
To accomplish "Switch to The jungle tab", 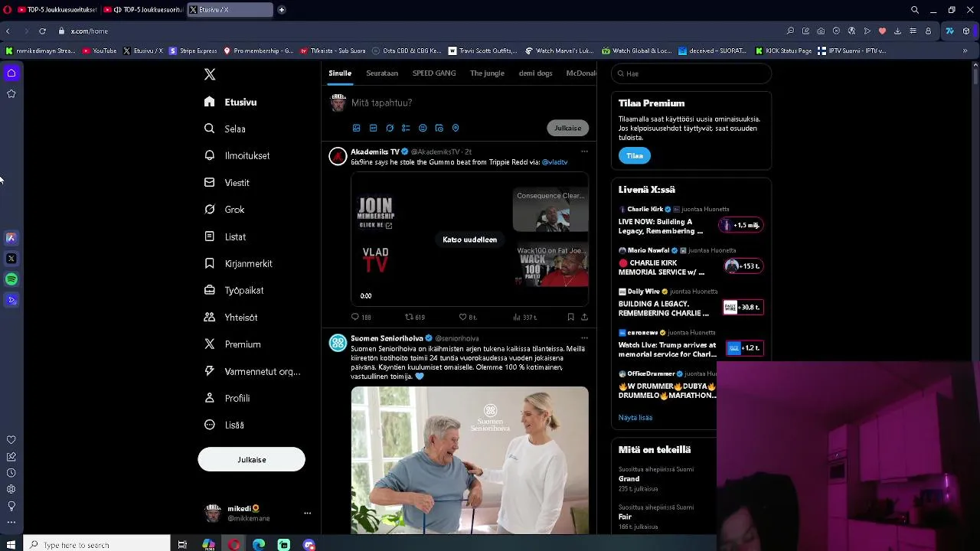I will coord(487,73).
